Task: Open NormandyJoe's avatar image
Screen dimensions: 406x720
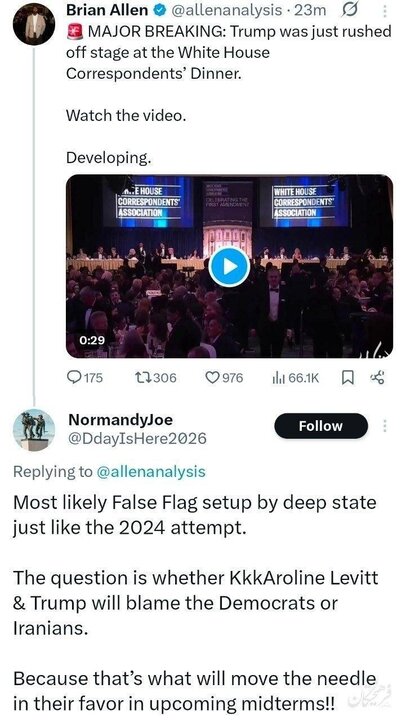Action: click(34, 430)
